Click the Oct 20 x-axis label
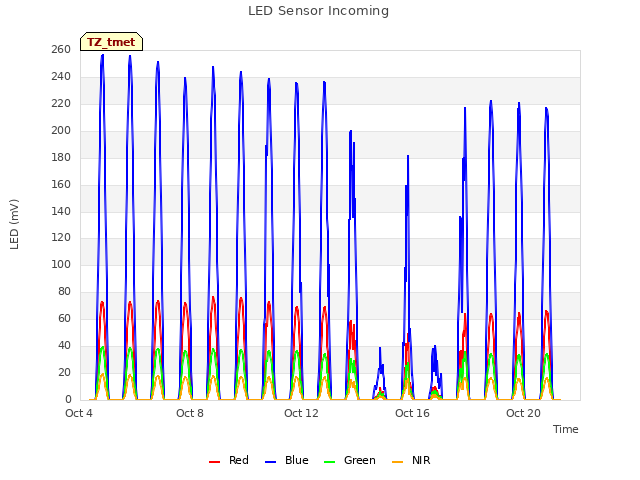Image resolution: width=640 pixels, height=480 pixels. tap(523, 413)
